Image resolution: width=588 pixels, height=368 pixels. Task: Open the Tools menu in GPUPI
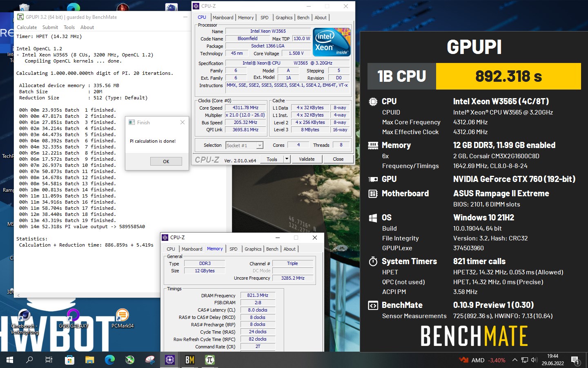tap(69, 27)
